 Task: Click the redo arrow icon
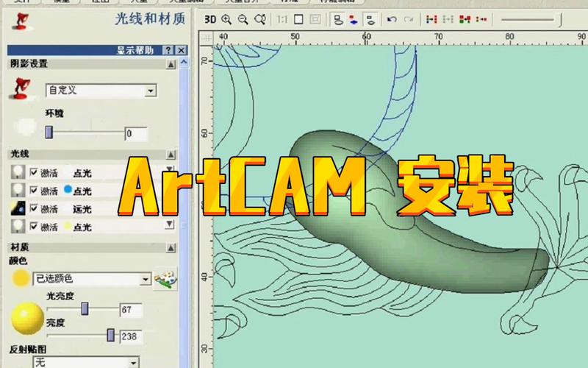(x=409, y=19)
